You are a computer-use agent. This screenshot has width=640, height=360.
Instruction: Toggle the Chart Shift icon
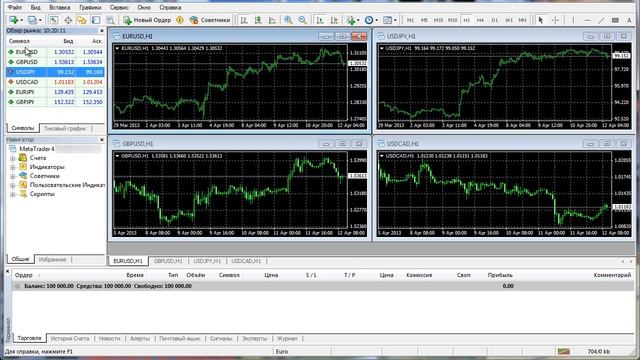click(x=334, y=20)
